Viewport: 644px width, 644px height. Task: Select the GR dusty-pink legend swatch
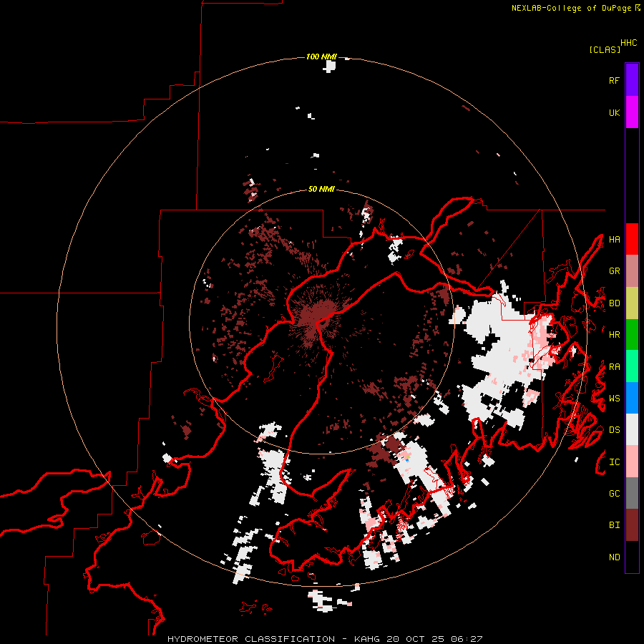(632, 271)
